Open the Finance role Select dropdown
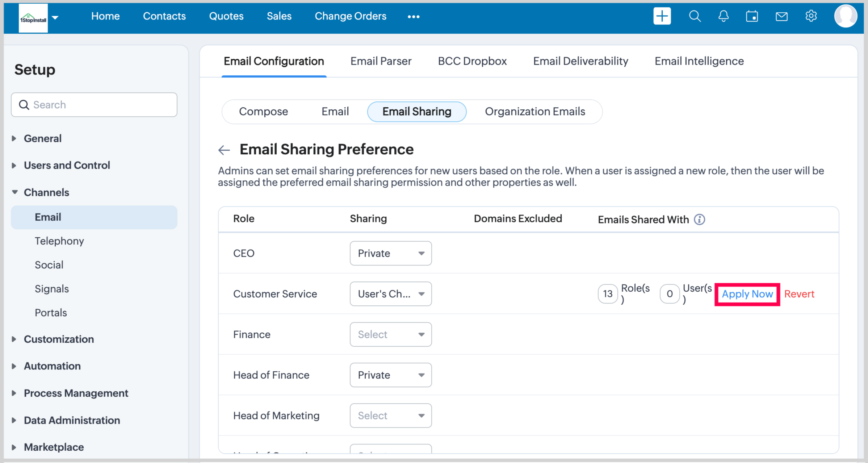This screenshot has height=463, width=868. (x=390, y=334)
